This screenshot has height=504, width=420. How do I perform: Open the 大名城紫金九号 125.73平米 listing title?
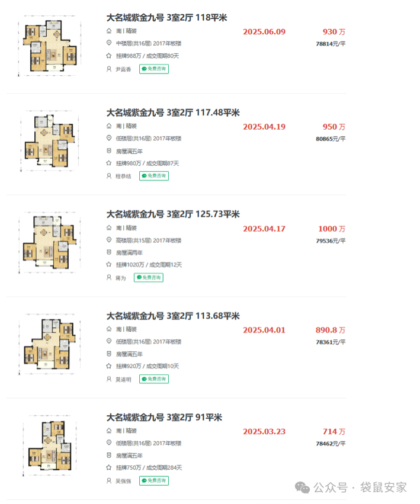(173, 214)
